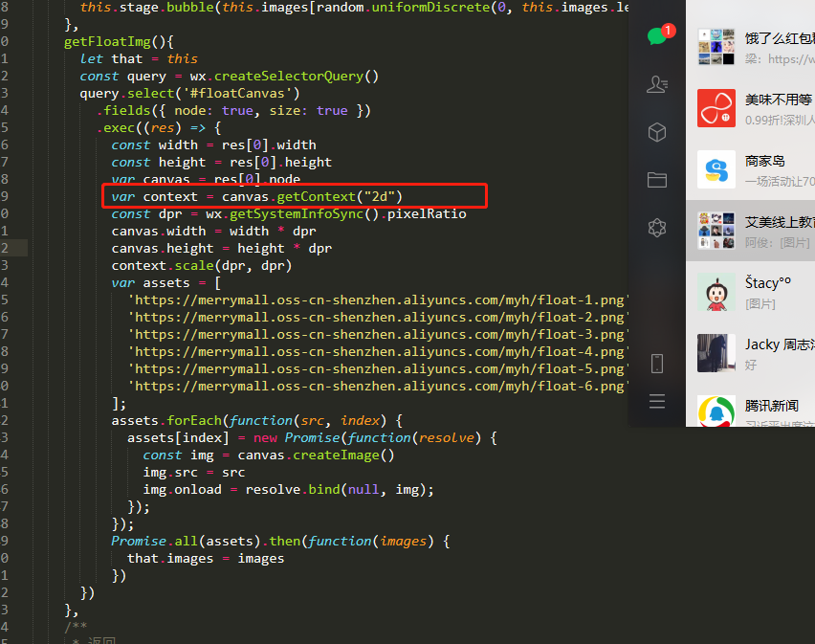815x644 pixels.
Task: Click the float-1.png URL string
Action: coord(378,300)
